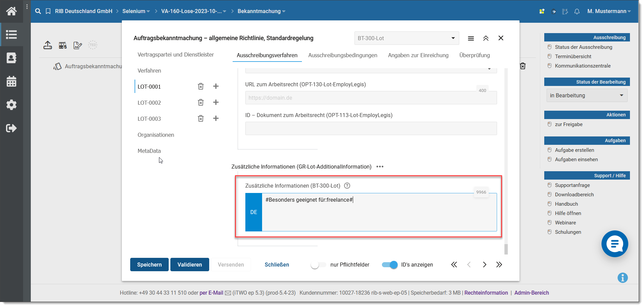Select MetaData in the side list
Viewport: 644px width, 307px height.
click(x=149, y=151)
